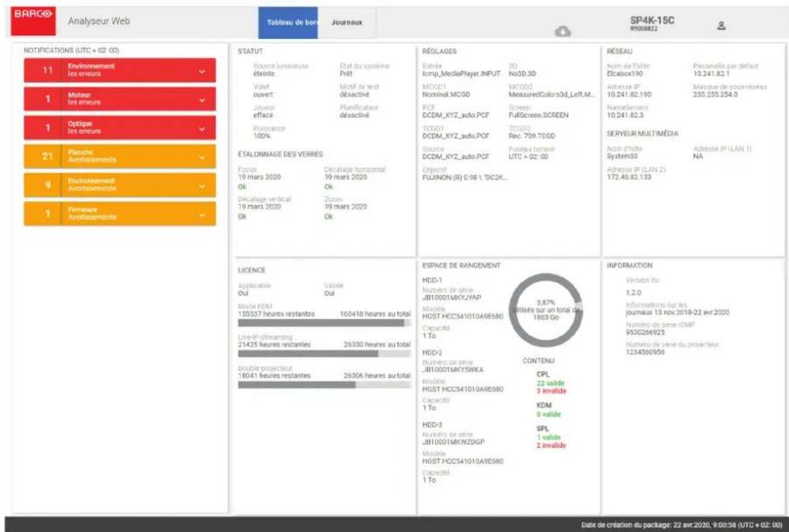789x532 pixels.
Task: Click the Mode KDM hours progress bar
Action: coord(324,323)
